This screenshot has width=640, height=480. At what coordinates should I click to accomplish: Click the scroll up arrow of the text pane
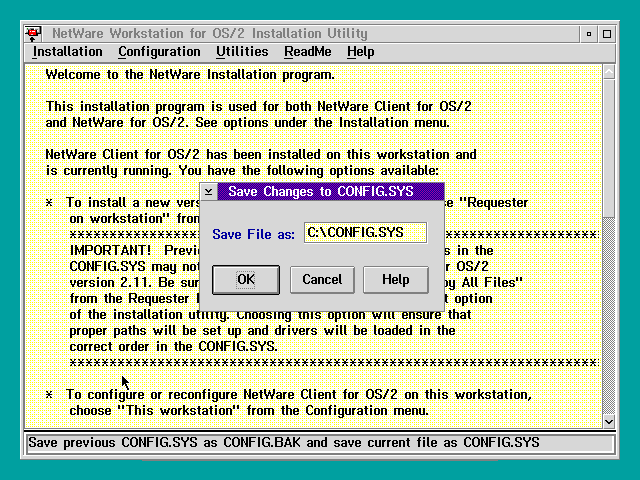(x=609, y=72)
